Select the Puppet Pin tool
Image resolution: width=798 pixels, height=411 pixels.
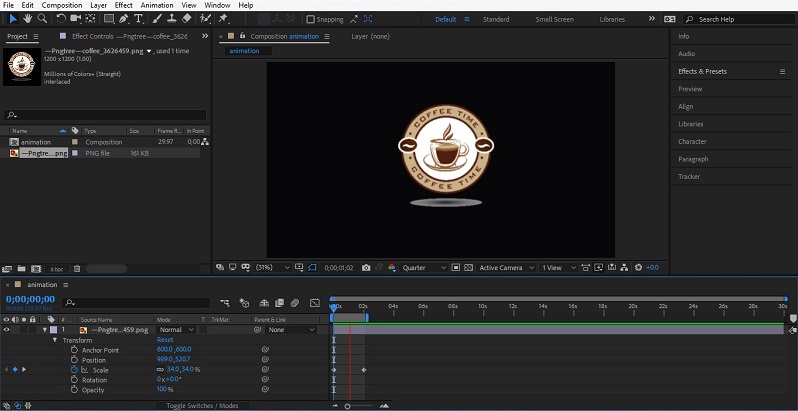(x=223, y=18)
